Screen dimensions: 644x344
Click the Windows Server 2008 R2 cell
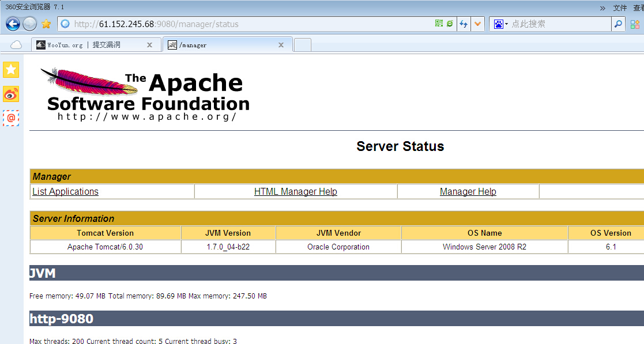click(485, 247)
